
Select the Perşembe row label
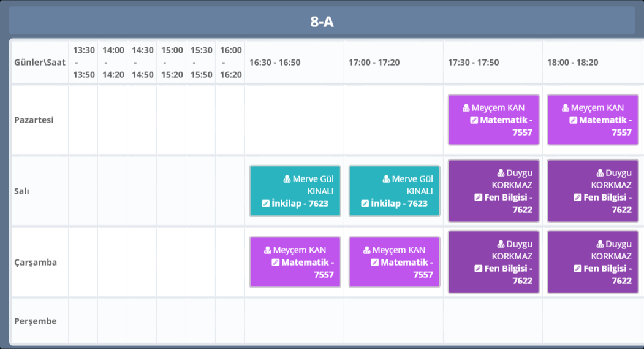coord(36,321)
